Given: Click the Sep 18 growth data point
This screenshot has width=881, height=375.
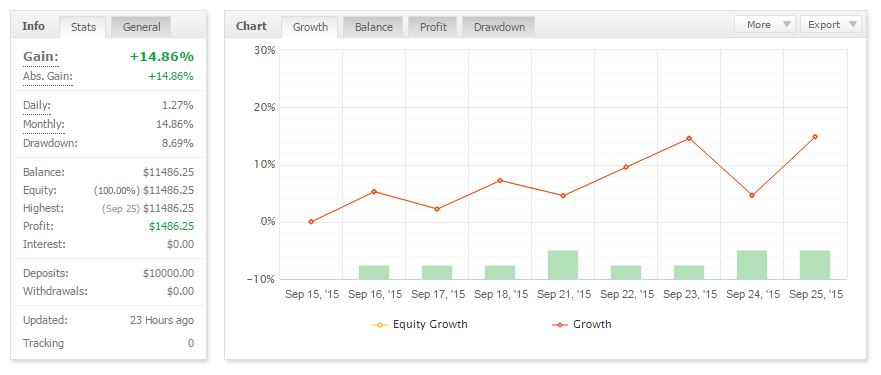Looking at the screenshot, I should click(x=500, y=180).
